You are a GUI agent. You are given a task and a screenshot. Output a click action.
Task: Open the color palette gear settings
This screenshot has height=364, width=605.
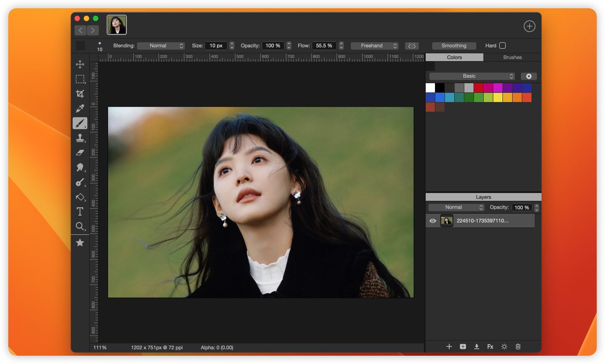coord(529,76)
